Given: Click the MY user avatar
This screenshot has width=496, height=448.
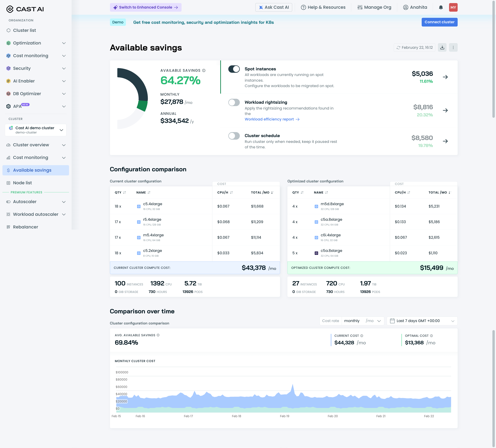Looking at the screenshot, I should pyautogui.click(x=453, y=7).
